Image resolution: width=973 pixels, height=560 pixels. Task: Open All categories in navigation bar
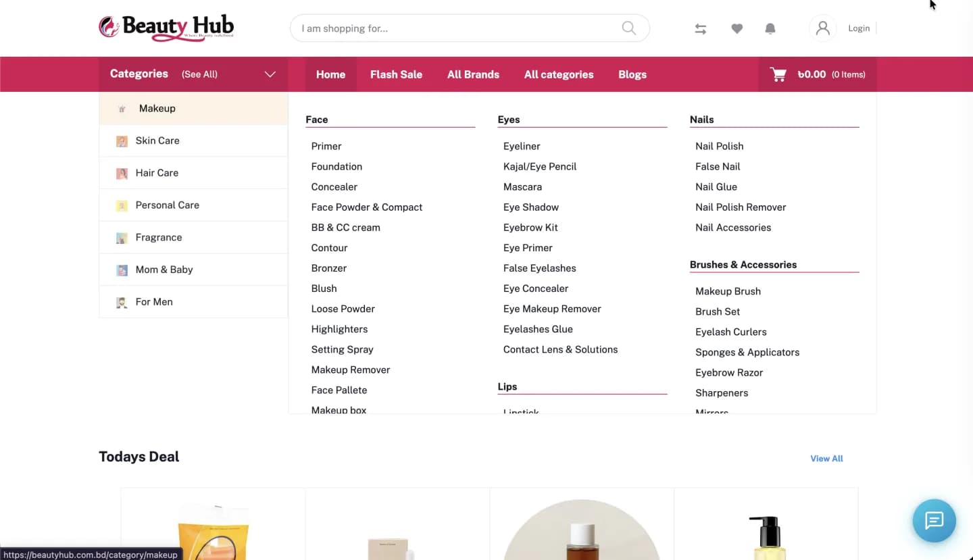click(559, 74)
